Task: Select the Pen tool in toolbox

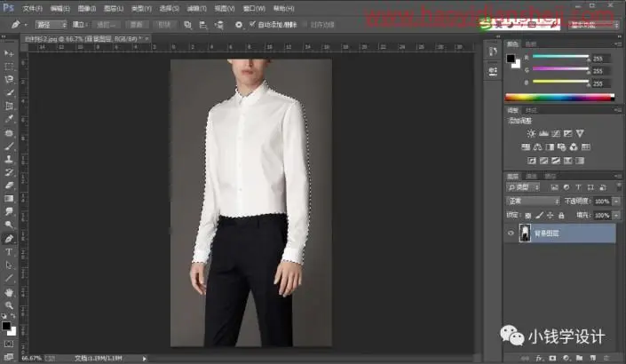Action: [x=9, y=239]
